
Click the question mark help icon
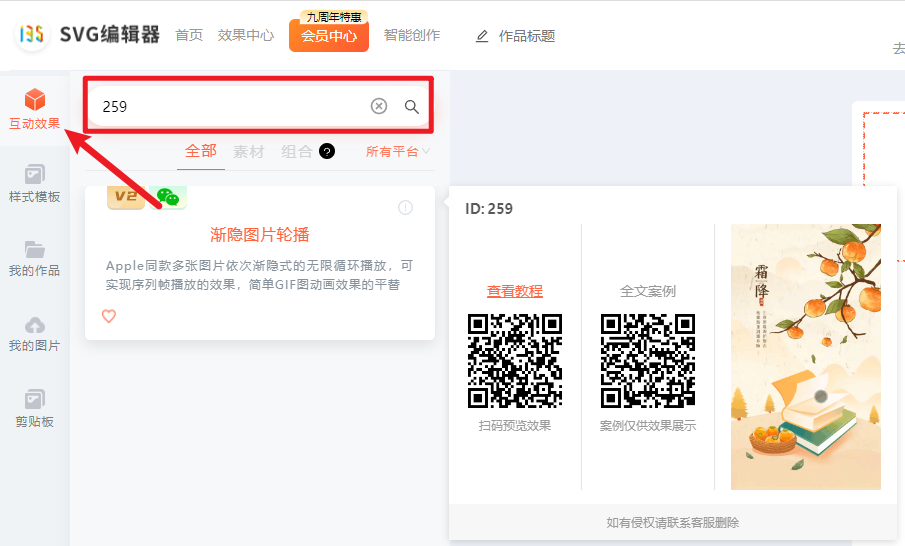[327, 151]
